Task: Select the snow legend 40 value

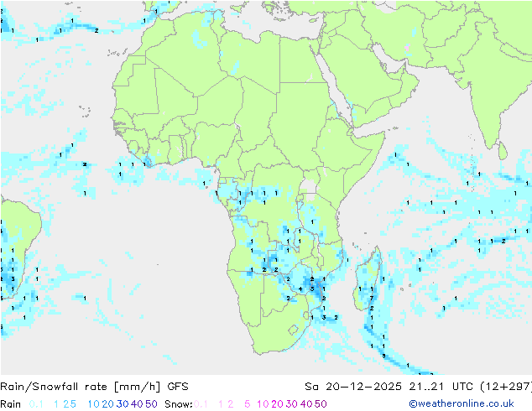Action: tap(306, 404)
